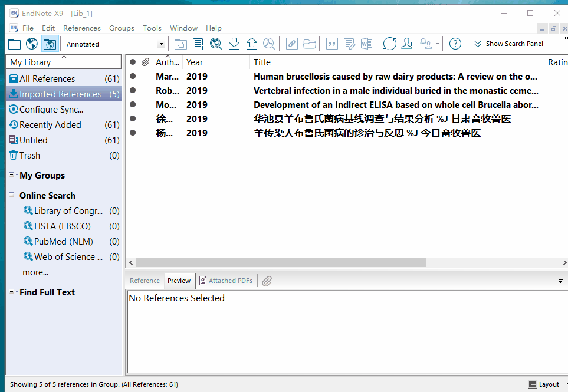Toggle read dot for Vertebral infection reference
The image size is (568, 392).
[x=133, y=91]
